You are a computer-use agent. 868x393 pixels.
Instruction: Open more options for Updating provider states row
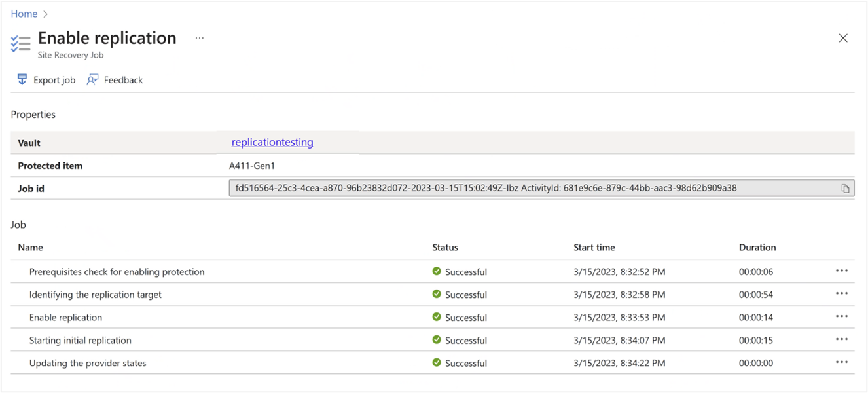(x=841, y=363)
